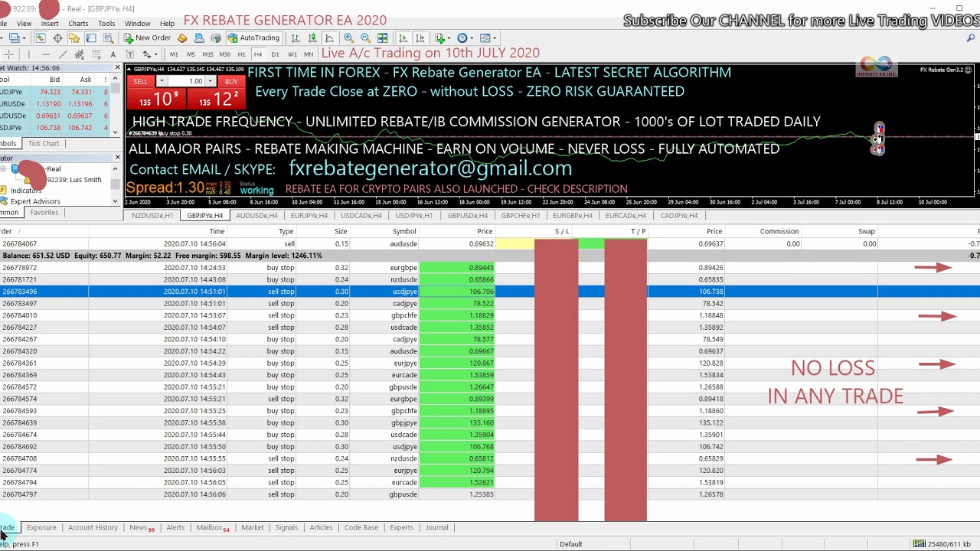Close the Navigator panel
Image resolution: width=980 pixels, height=551 pixels.
point(117,158)
